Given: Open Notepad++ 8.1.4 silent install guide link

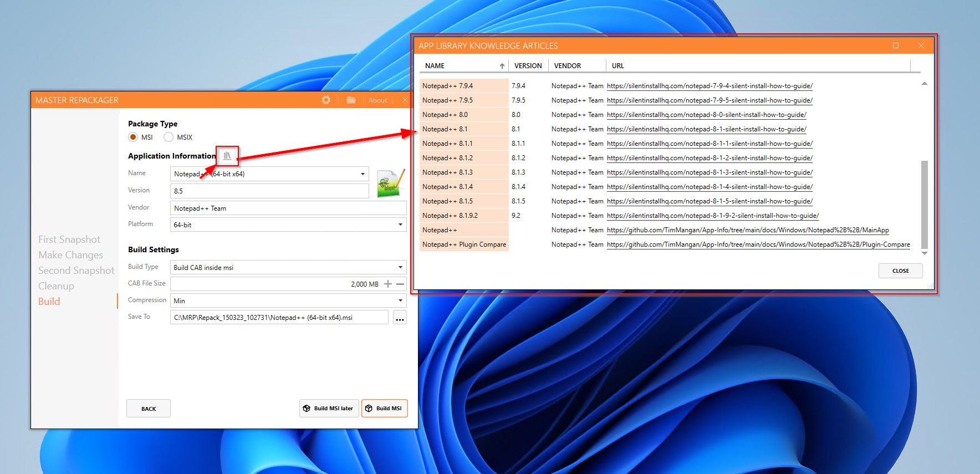Looking at the screenshot, I should pos(710,187).
